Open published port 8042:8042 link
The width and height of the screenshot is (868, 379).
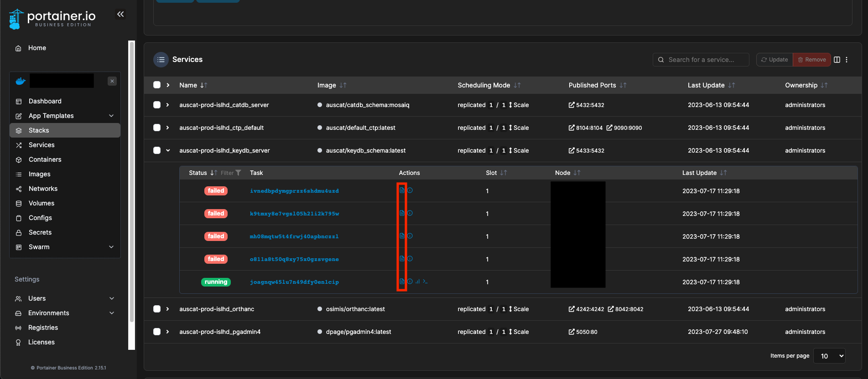click(626, 309)
